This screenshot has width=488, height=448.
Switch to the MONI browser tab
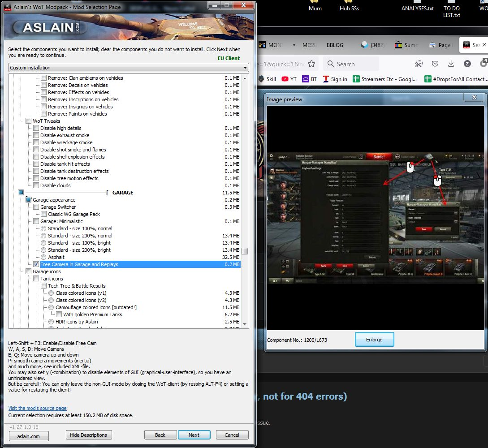(271, 45)
